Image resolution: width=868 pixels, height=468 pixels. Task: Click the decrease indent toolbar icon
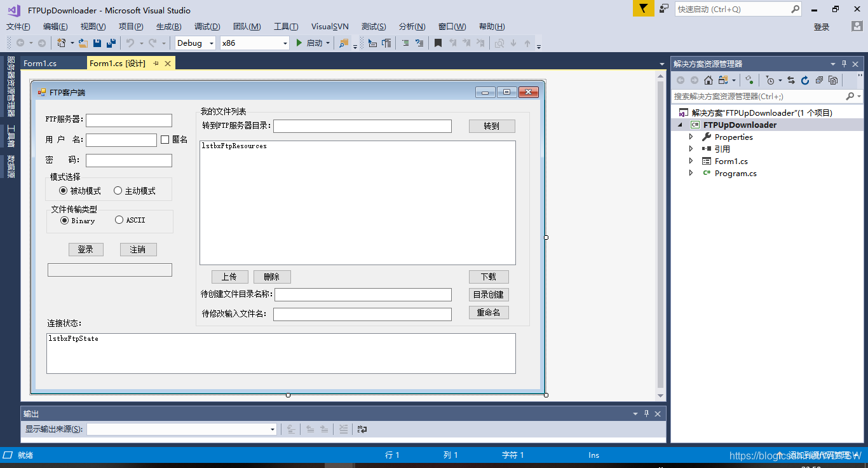405,43
